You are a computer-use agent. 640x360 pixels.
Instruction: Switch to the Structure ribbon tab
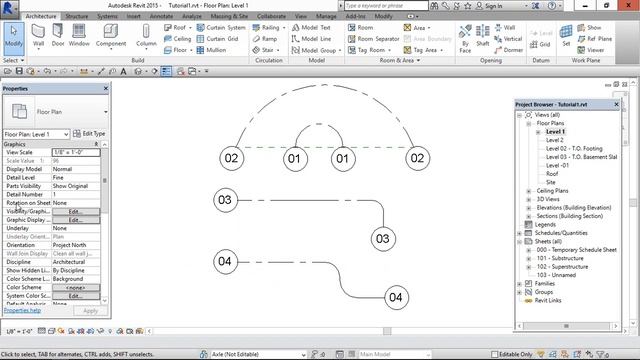77,16
